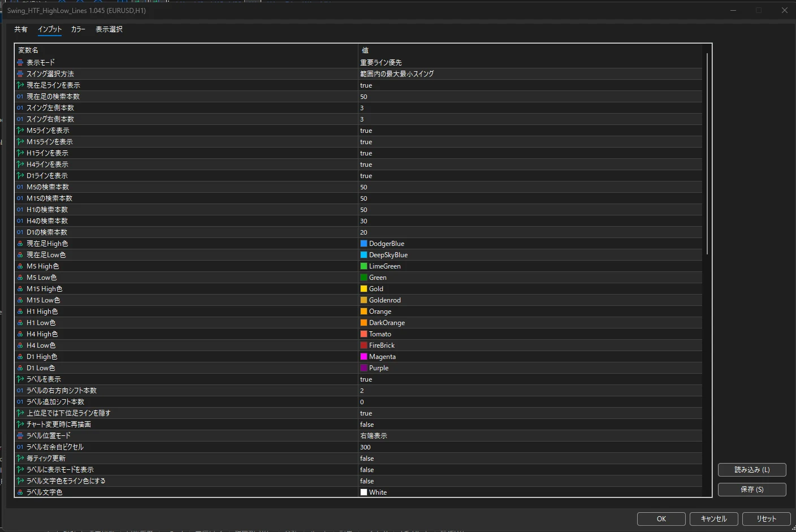
Task: Click the bool icon beside H1ラインを表示
Action: [x=20, y=153]
